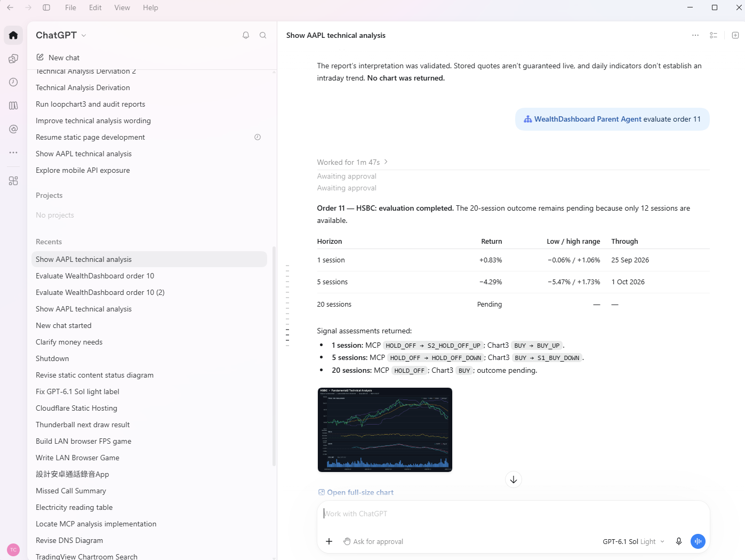The width and height of the screenshot is (745, 560).
Task: Open the images gallery rail icon
Action: (x=13, y=59)
